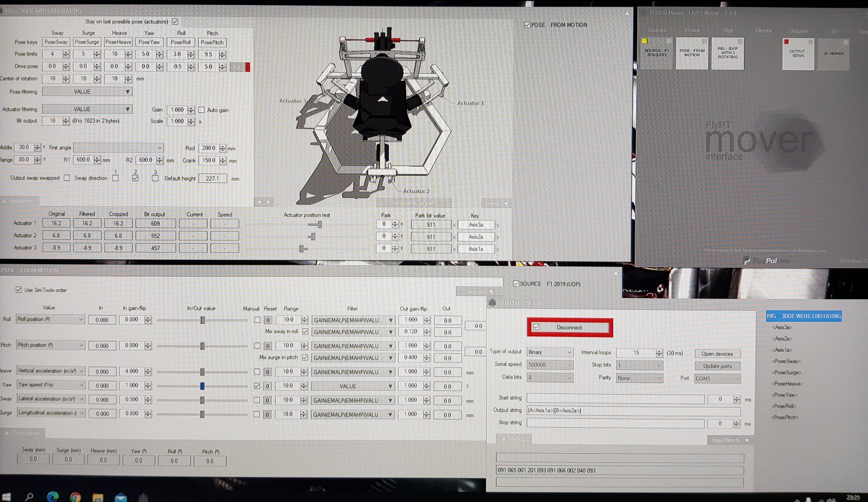Enable the Auto gain checkbox

201,110
